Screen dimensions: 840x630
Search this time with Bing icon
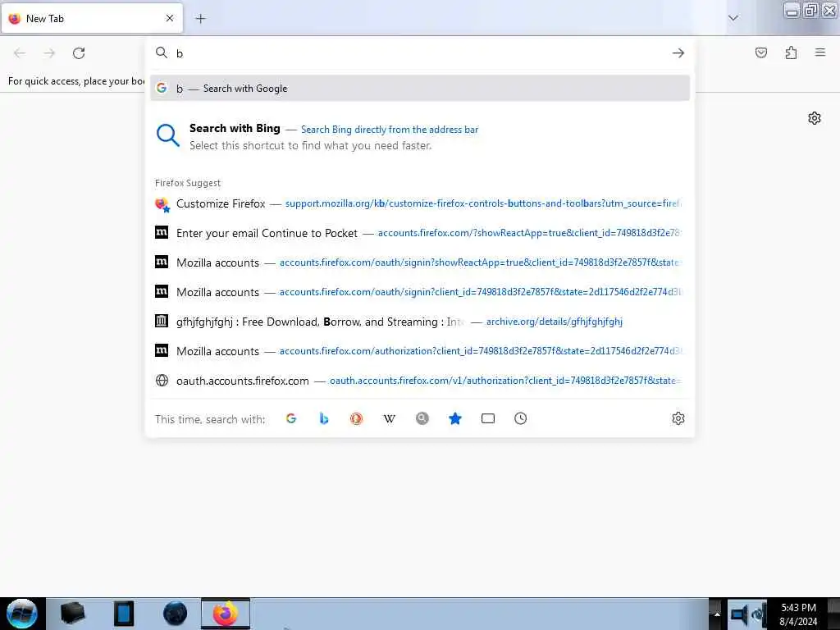[x=323, y=418]
